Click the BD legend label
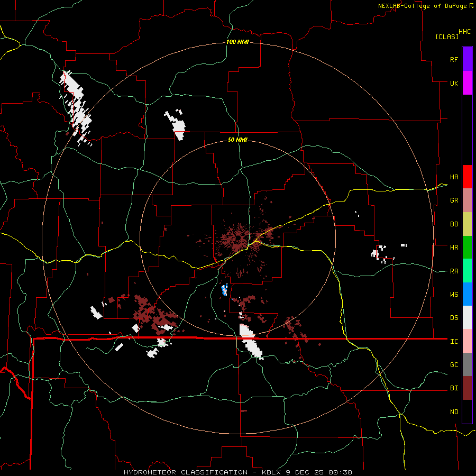 [x=454, y=224]
